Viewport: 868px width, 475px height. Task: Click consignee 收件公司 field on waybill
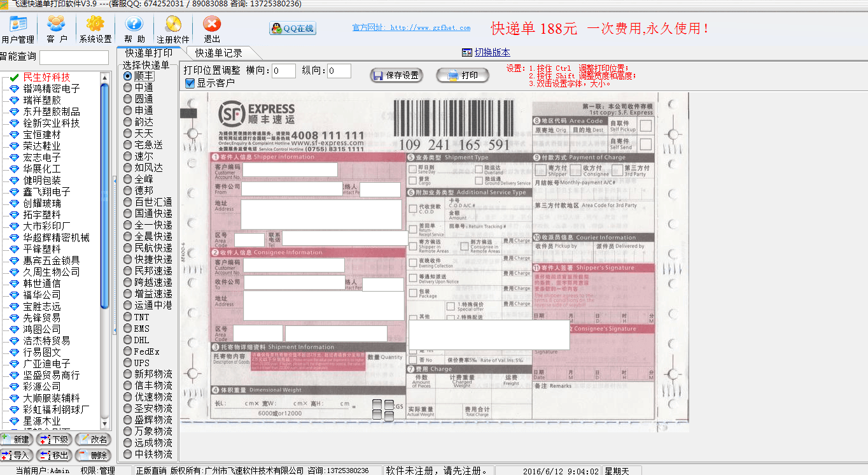(294, 282)
